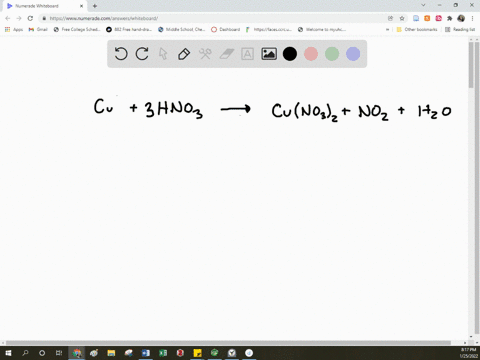
Task: Click the horizontal page scrollbar
Action: click(x=228, y=343)
